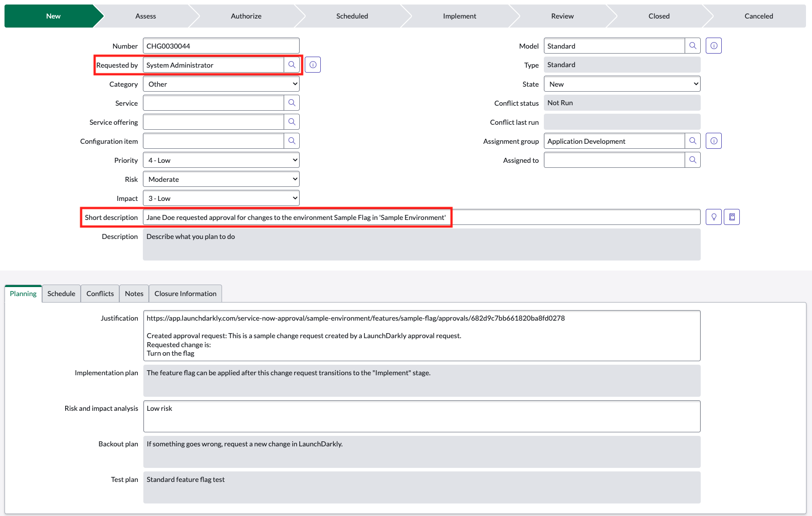Open the Configuration item reference lookup
The image size is (812, 516).
(x=292, y=141)
